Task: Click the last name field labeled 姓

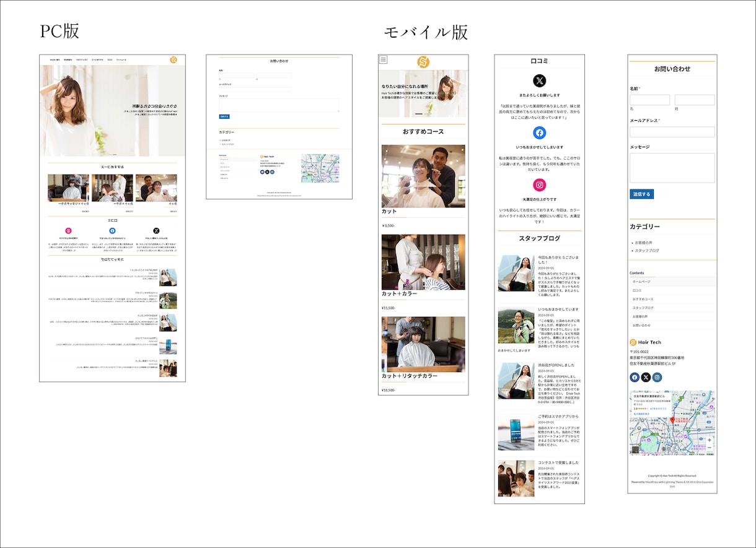Action: click(695, 100)
